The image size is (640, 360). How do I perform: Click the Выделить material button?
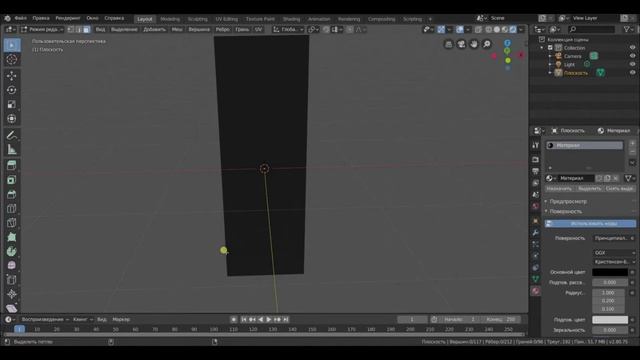coord(589,189)
